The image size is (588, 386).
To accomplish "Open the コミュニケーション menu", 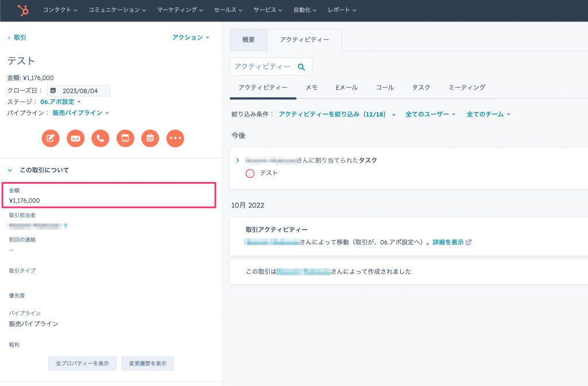I will 117,10.
